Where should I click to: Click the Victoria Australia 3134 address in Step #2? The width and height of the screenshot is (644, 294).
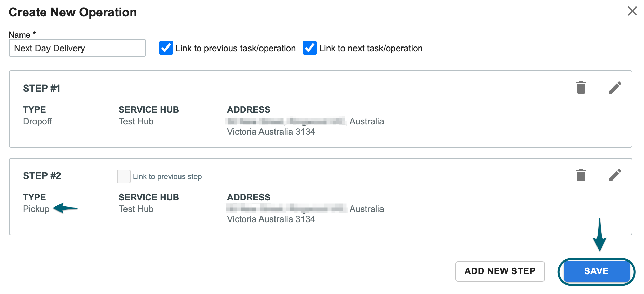271,219
